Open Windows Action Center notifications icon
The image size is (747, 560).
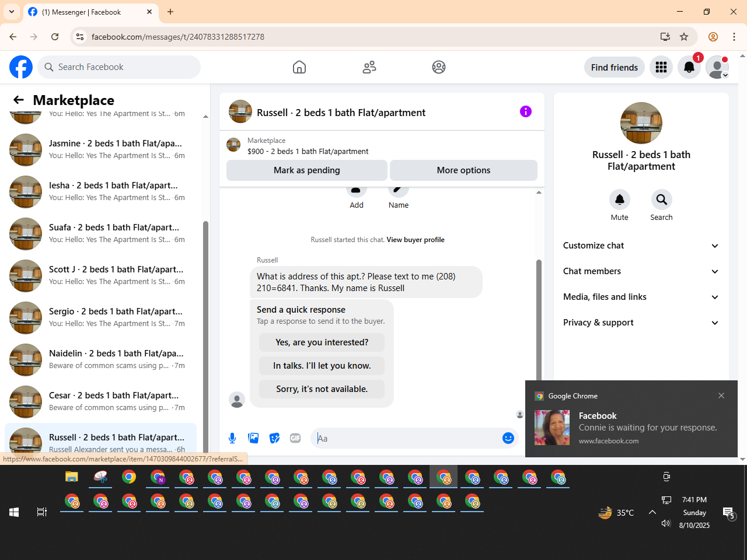point(728,513)
